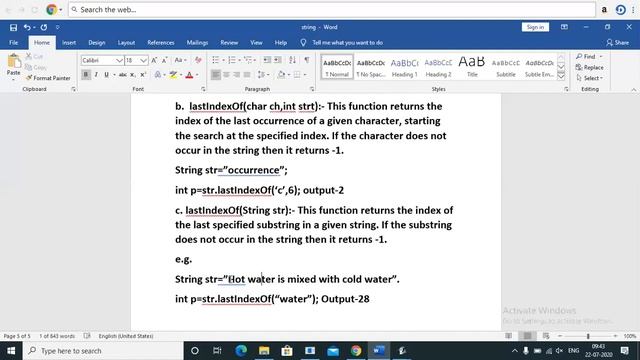
Task: Switch to Read Mode view
Action: click(508, 336)
